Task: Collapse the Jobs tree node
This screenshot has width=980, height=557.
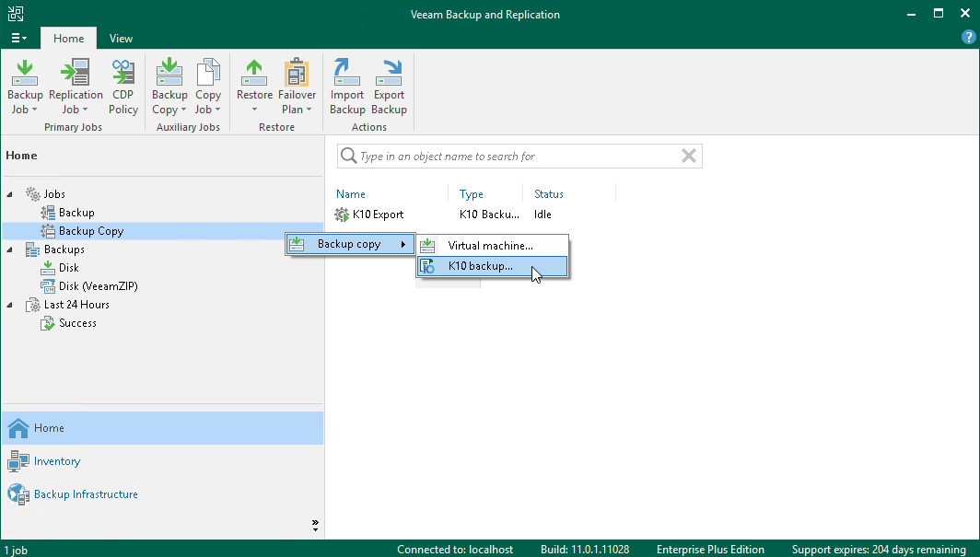Action: tap(9, 194)
